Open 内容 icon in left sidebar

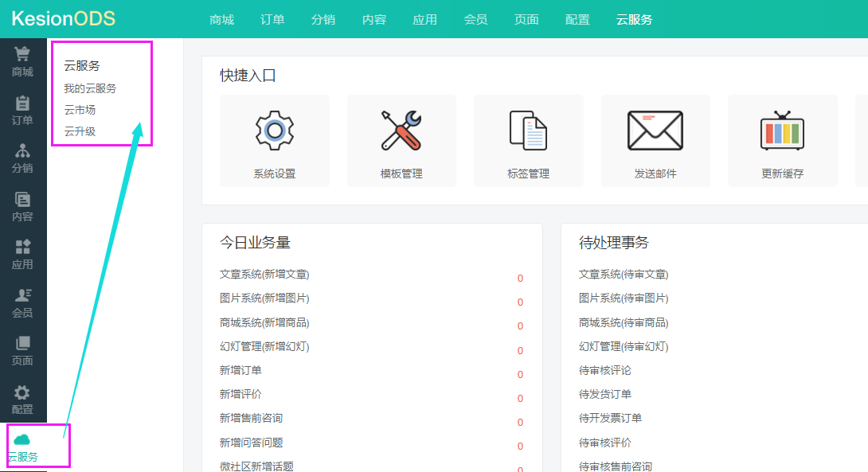[x=22, y=200]
